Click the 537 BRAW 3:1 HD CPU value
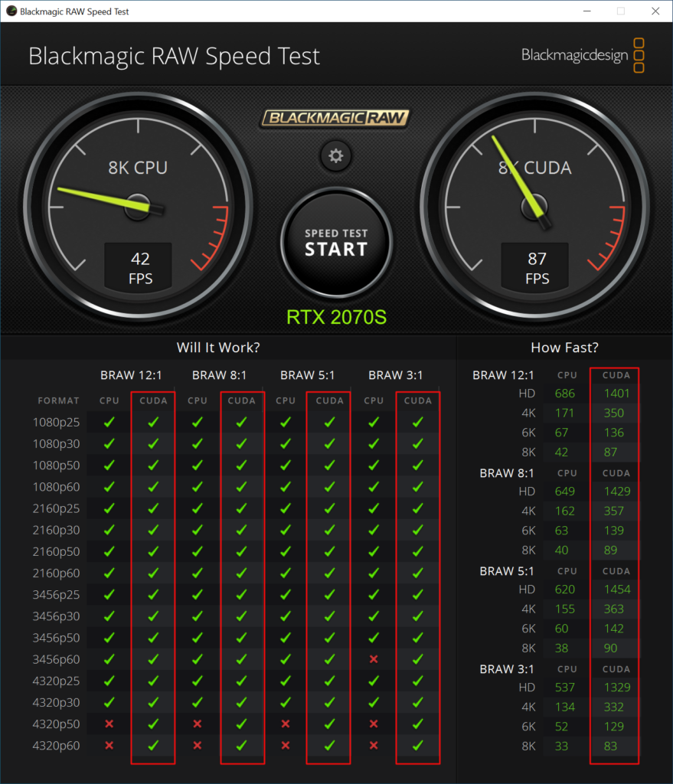 pos(565,688)
